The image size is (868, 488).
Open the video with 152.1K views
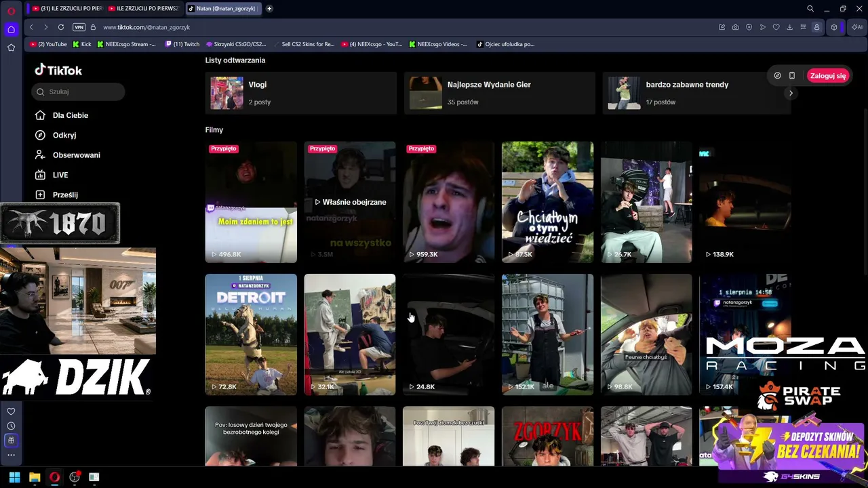click(x=547, y=334)
